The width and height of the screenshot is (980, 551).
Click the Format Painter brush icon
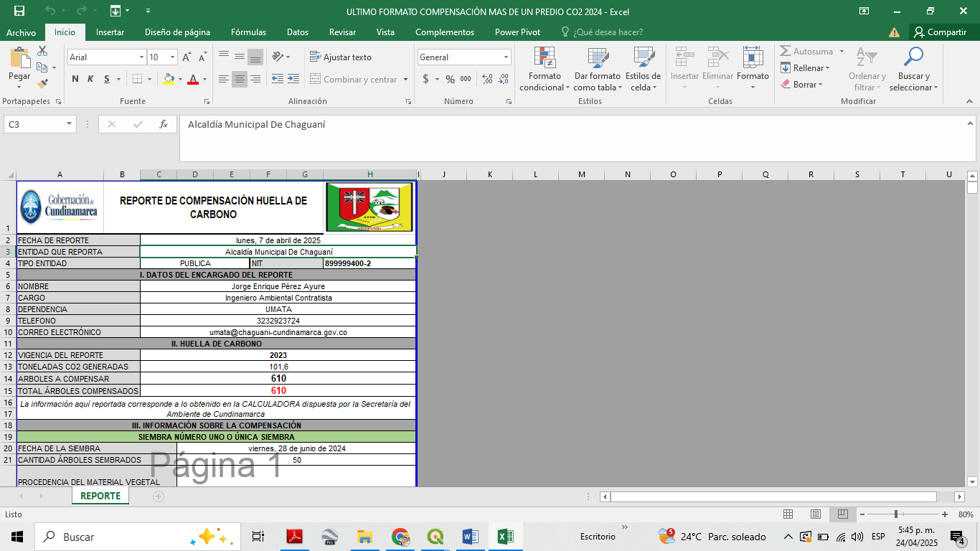click(42, 84)
